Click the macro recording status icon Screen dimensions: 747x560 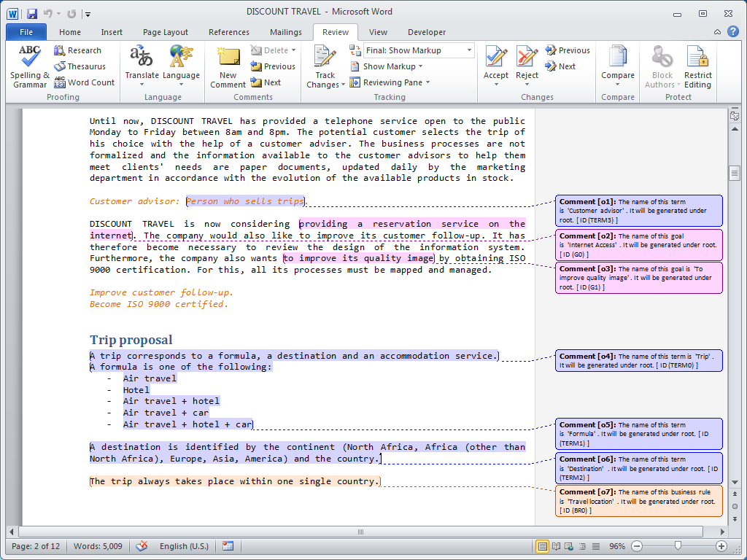228,546
